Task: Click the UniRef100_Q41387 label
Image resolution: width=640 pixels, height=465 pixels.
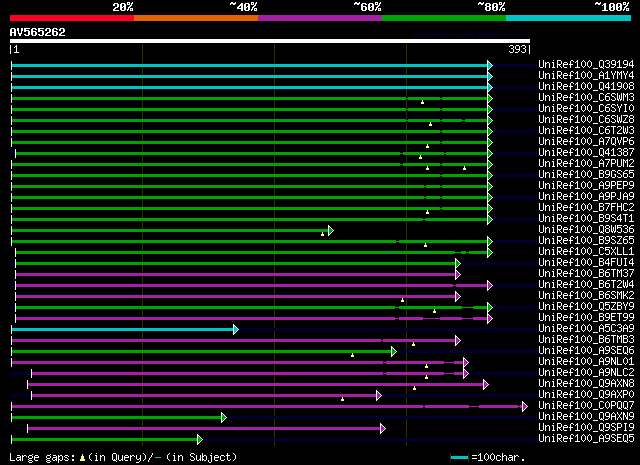Action: click(586, 153)
